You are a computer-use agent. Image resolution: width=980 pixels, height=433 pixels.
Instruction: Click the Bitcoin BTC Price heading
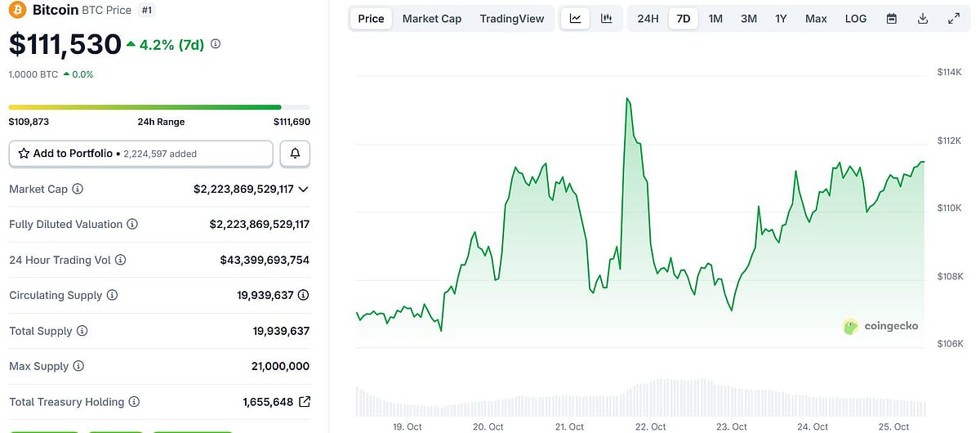(80, 11)
